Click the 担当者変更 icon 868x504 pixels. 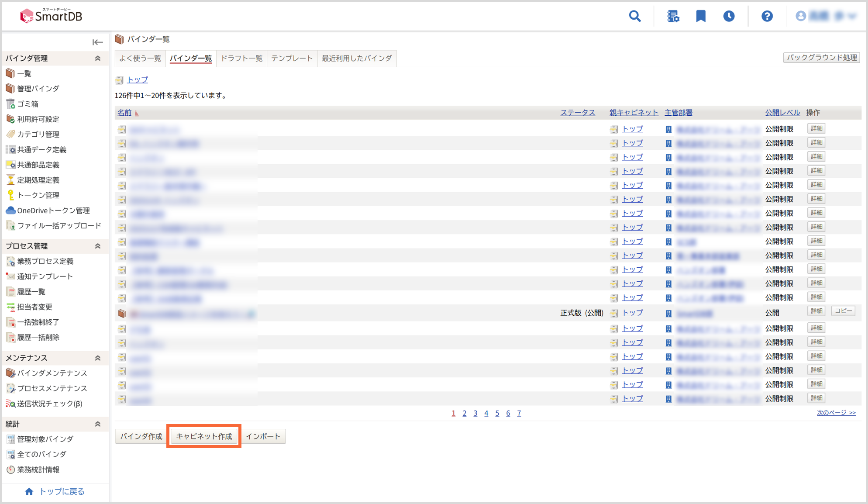(10, 307)
